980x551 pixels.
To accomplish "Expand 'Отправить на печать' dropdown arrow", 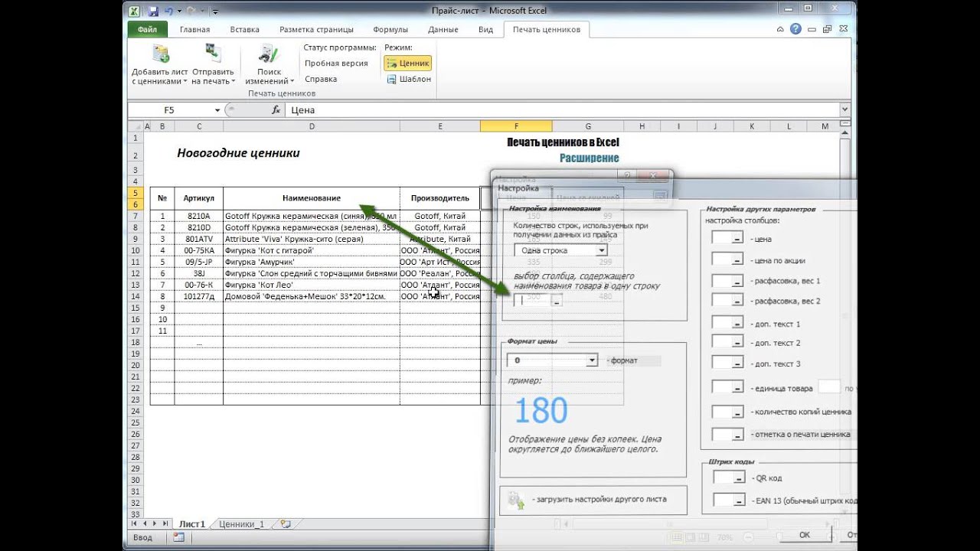I will (233, 81).
